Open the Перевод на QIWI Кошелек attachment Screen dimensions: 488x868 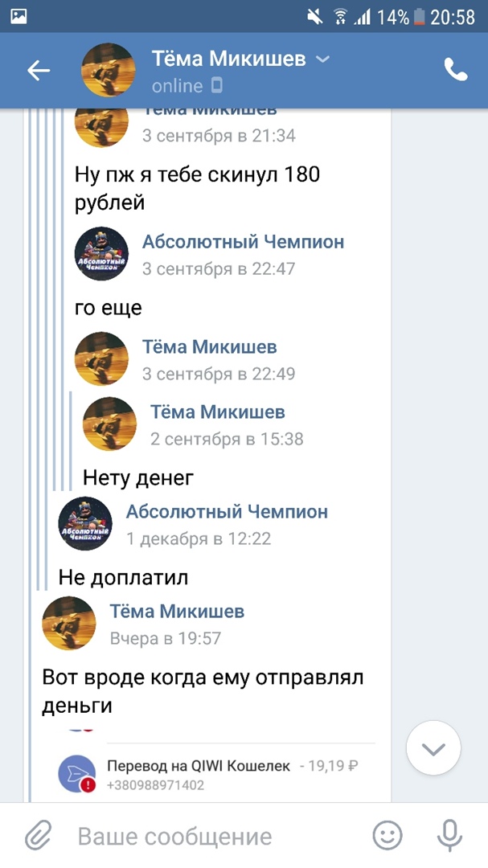199,767
